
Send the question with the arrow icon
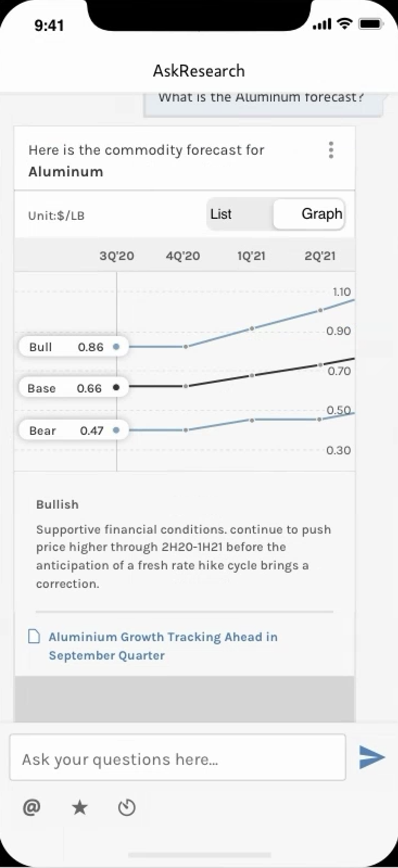pos(372,757)
